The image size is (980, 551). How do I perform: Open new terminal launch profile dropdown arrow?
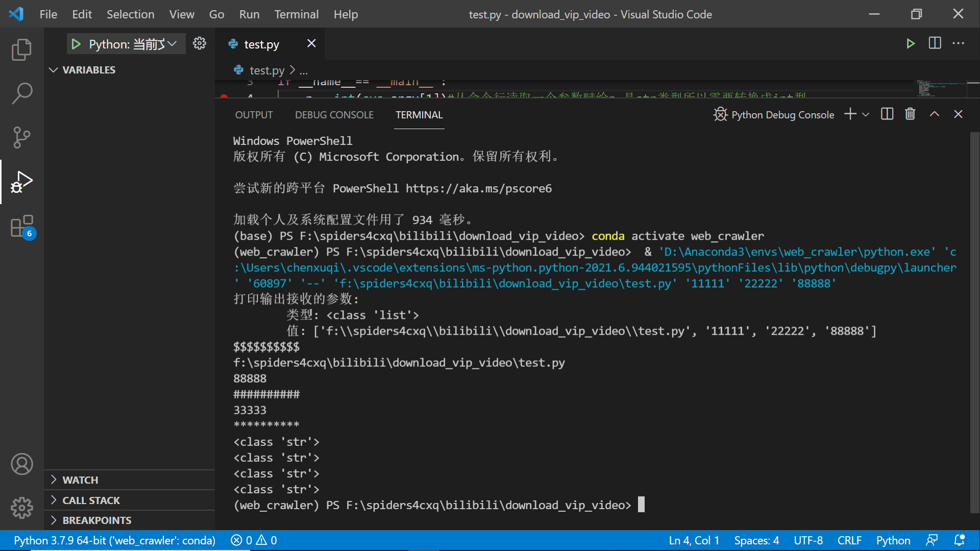[x=866, y=115]
